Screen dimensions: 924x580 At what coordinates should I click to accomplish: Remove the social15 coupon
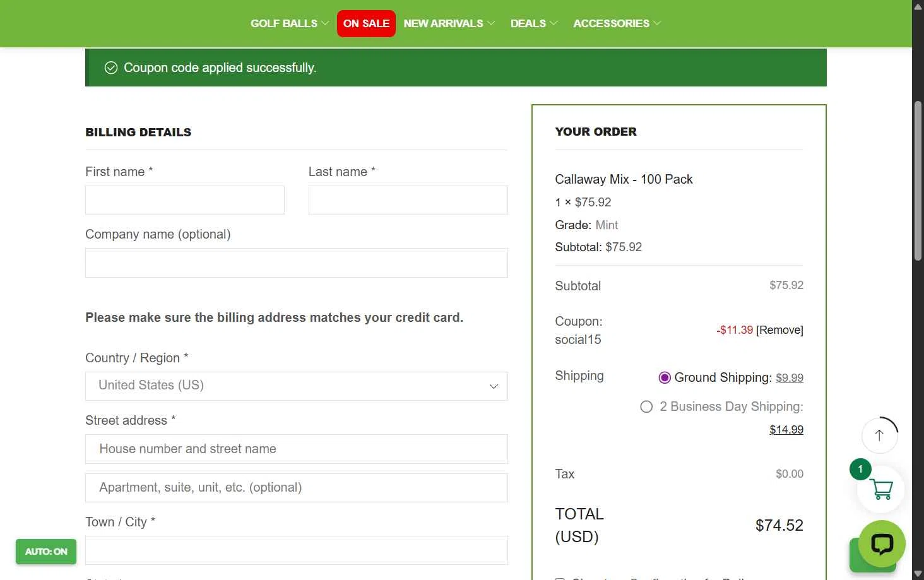click(779, 330)
